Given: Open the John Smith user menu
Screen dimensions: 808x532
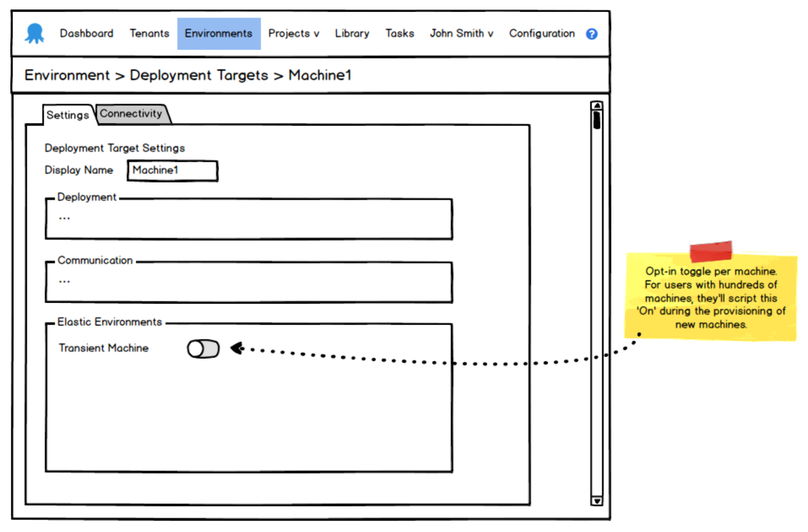Looking at the screenshot, I should click(x=461, y=34).
